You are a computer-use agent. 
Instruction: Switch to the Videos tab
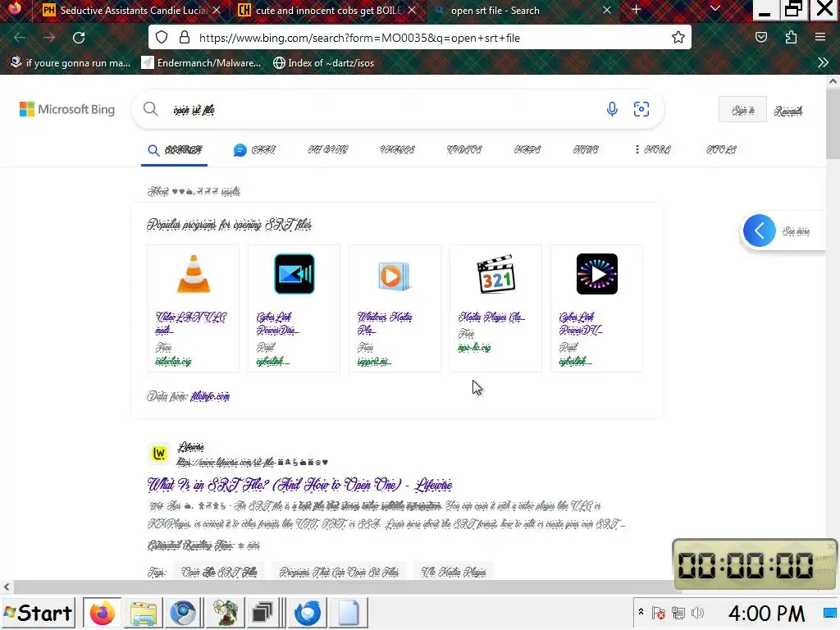pyautogui.click(x=464, y=150)
